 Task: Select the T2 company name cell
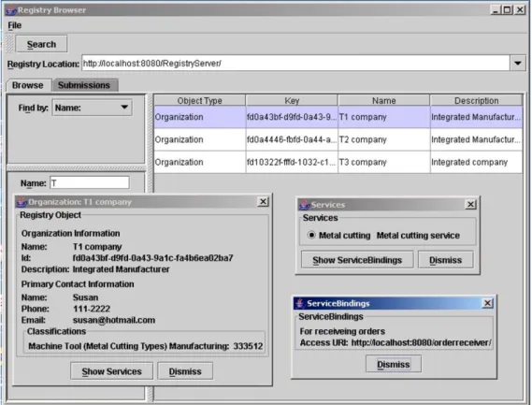(x=383, y=139)
